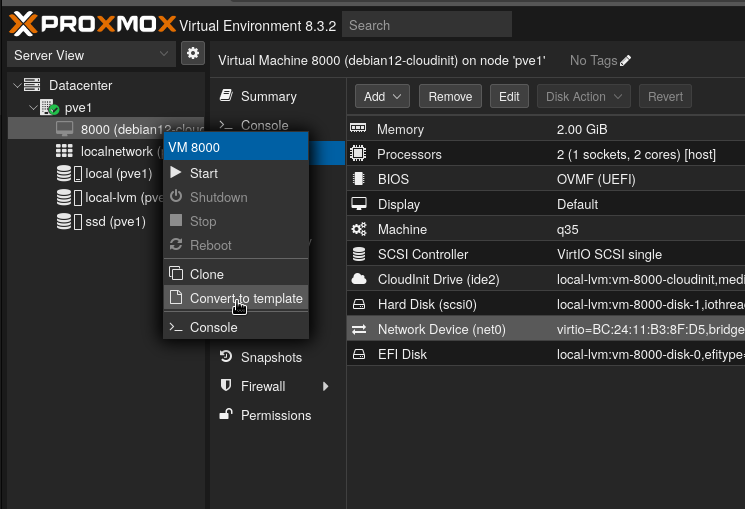Choose Console in the context menu
745x509 pixels.
click(236, 327)
